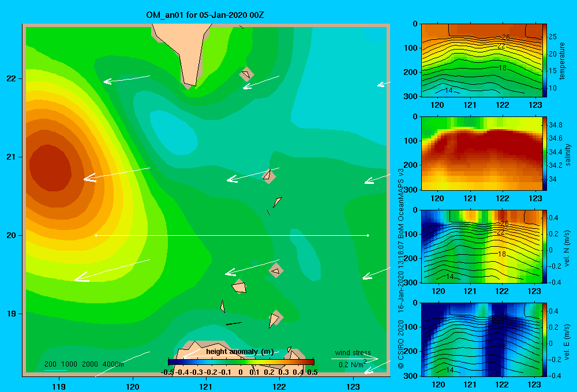This screenshot has width=577, height=392.
Task: Click longitude label 123 on the map axis
Action: tap(353, 386)
